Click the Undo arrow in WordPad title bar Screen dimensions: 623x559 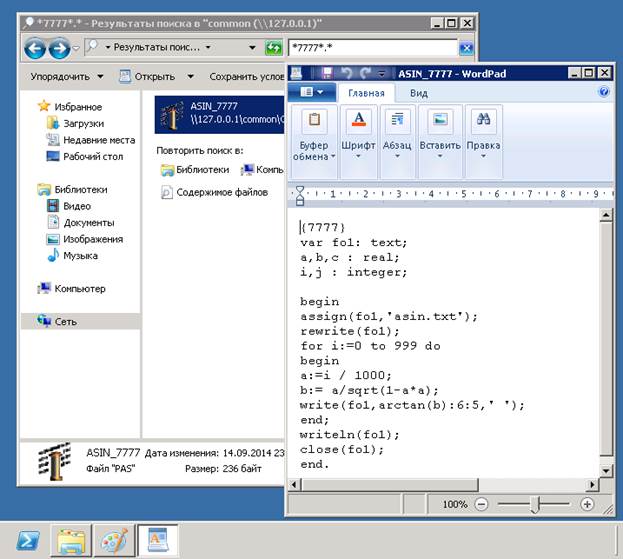347,73
